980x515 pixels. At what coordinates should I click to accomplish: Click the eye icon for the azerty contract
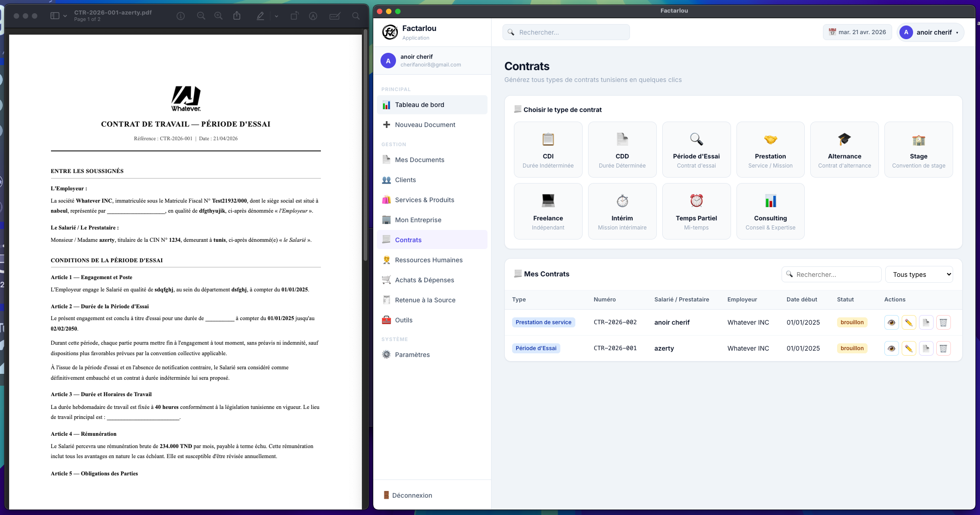[891, 348]
